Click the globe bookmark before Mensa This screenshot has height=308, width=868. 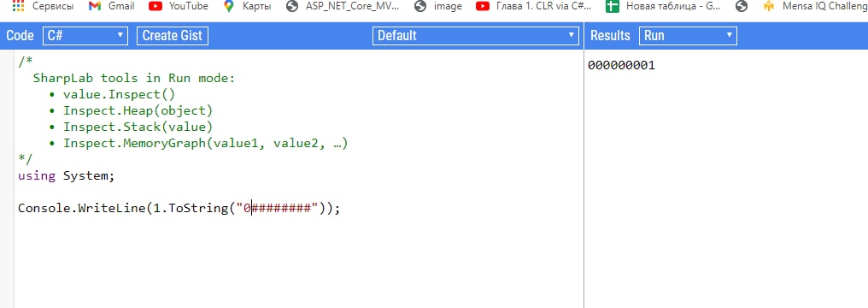742,6
